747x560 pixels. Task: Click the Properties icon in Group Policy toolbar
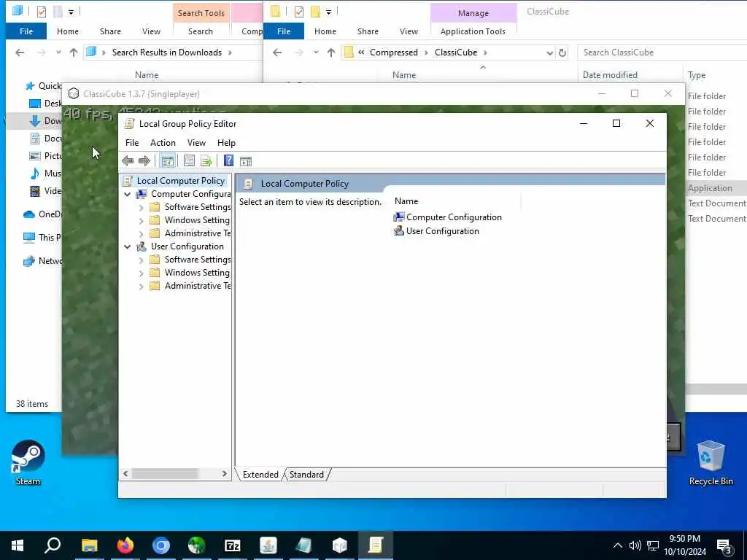(x=189, y=161)
